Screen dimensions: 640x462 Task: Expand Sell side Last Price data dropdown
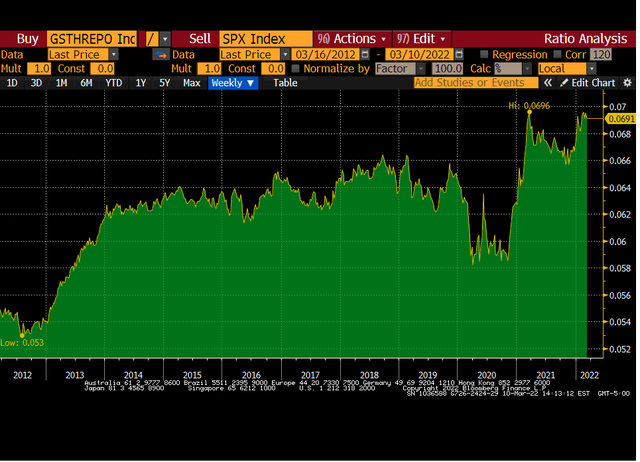pyautogui.click(x=285, y=54)
